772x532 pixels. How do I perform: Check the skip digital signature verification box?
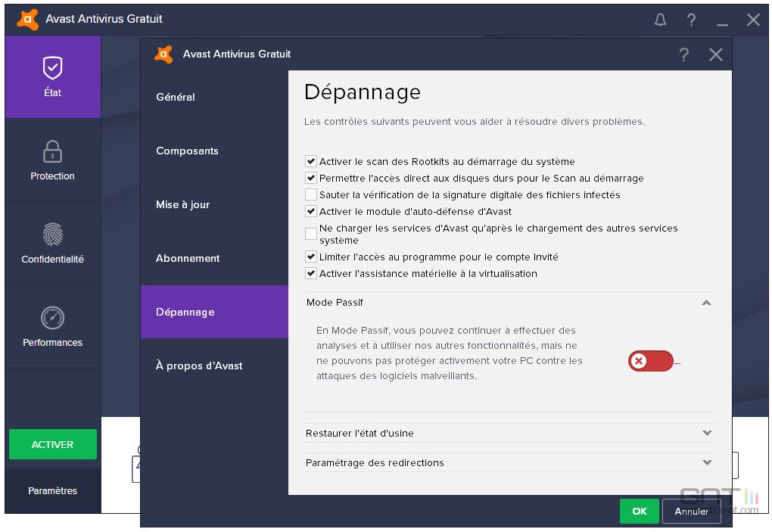point(310,194)
